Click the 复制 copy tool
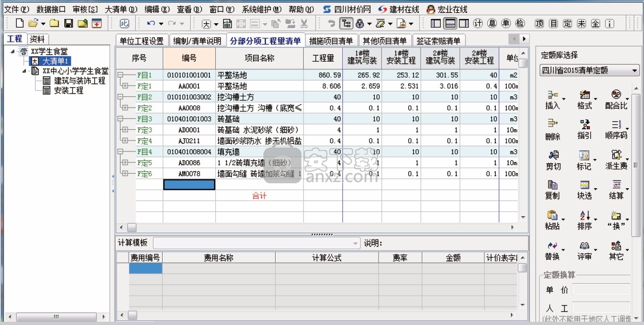The height and width of the screenshot is (325, 644). point(553,190)
